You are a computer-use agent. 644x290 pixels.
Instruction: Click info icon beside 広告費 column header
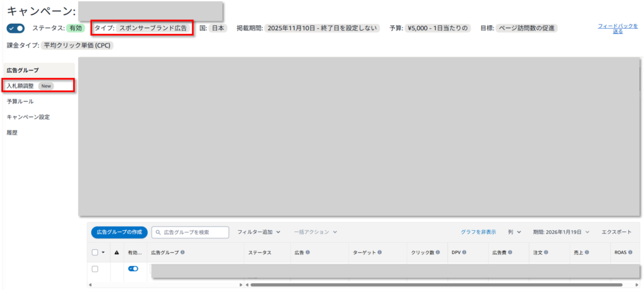pyautogui.click(x=511, y=252)
